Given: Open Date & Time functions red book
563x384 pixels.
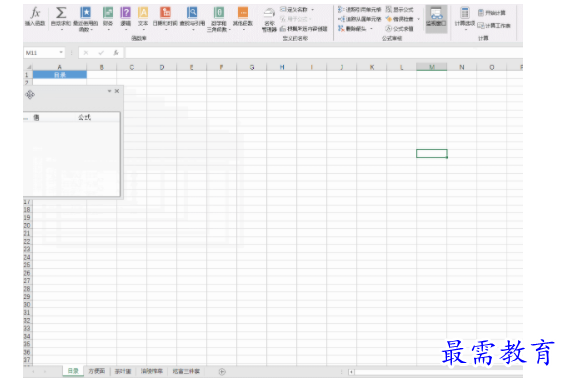Looking at the screenshot, I should click(165, 13).
